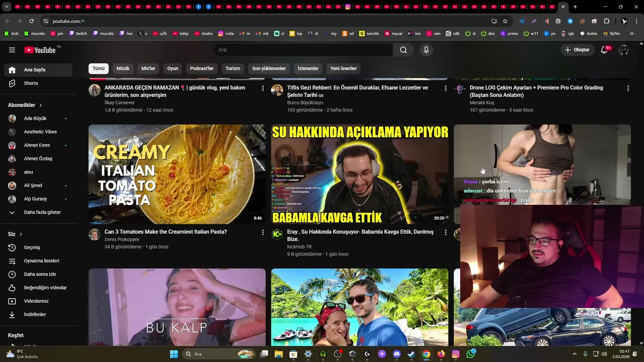
Task: Open Geçmiş history in sidebar
Action: pyautogui.click(x=38, y=247)
